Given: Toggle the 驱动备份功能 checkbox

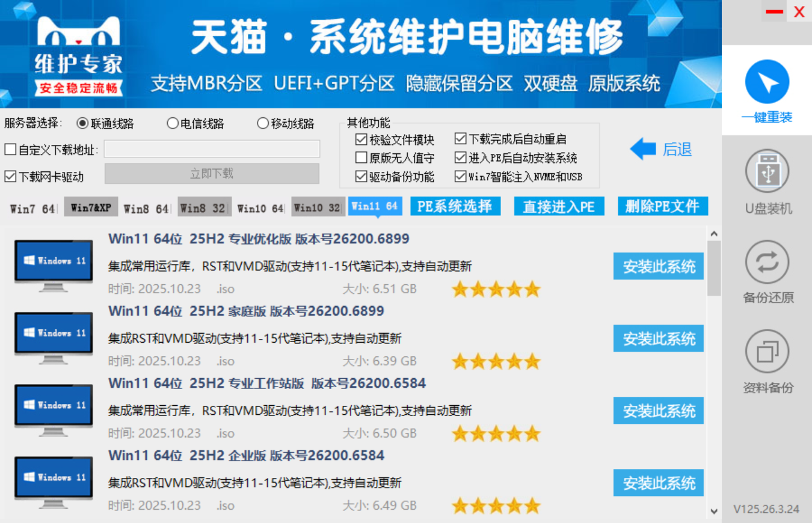Looking at the screenshot, I should click(361, 177).
